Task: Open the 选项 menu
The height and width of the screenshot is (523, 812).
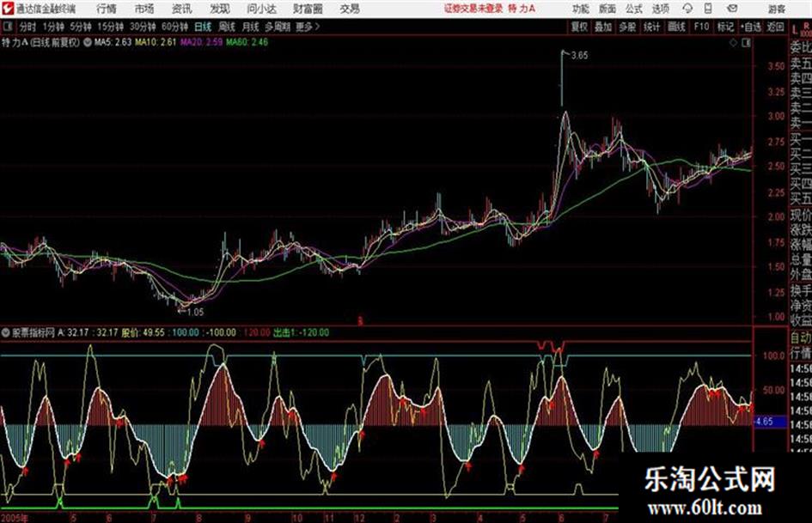Action: (661, 9)
